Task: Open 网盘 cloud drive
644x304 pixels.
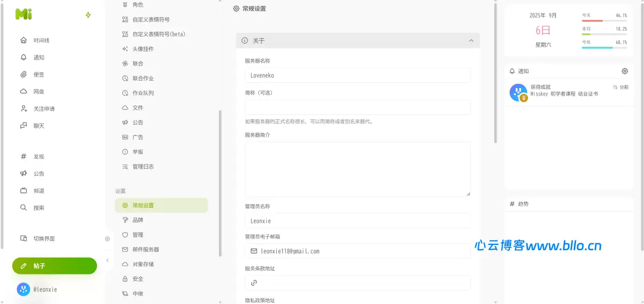Action: pyautogui.click(x=24, y=91)
